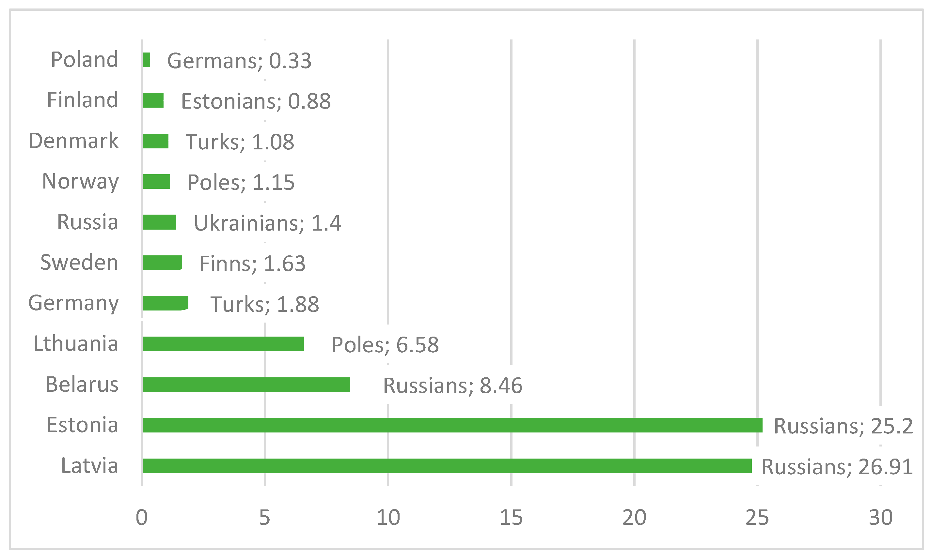This screenshot has width=931, height=560.
Task: Click the 15 tick on horizontal axis
Action: coord(511,517)
